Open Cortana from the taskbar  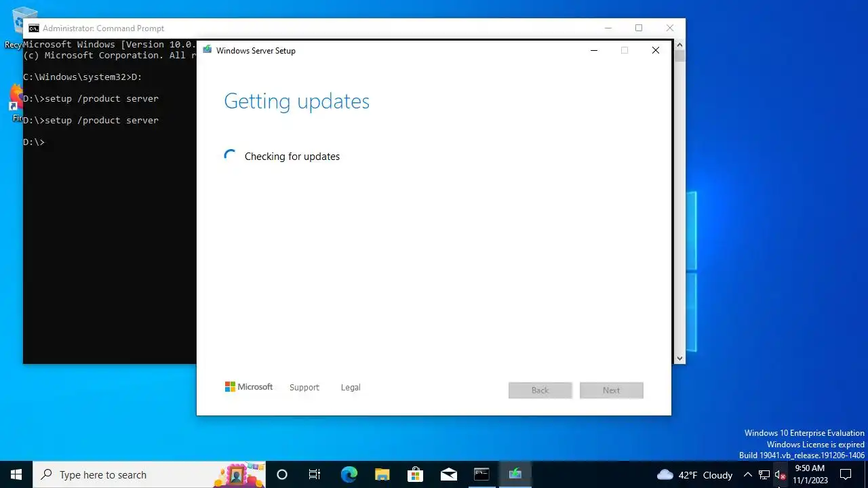282,474
